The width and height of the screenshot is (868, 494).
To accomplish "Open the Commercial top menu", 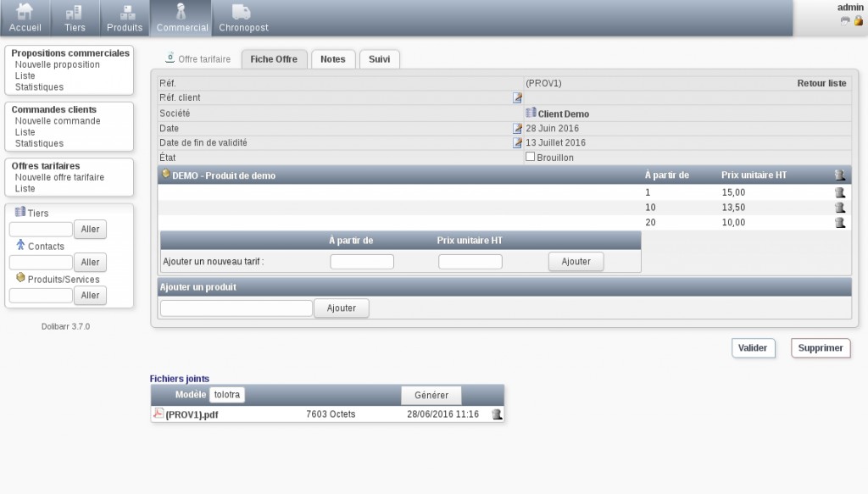I will pyautogui.click(x=181, y=19).
